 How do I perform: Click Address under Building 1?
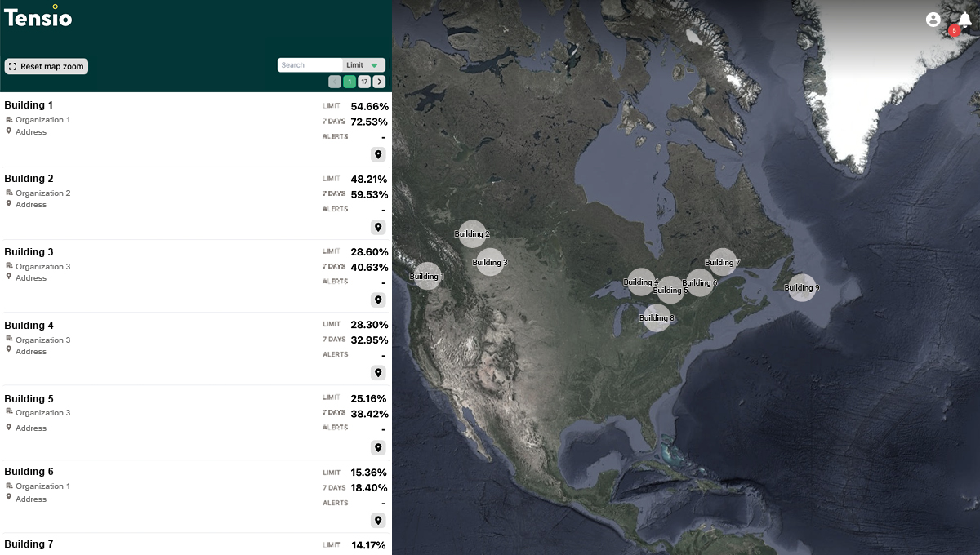click(x=31, y=132)
